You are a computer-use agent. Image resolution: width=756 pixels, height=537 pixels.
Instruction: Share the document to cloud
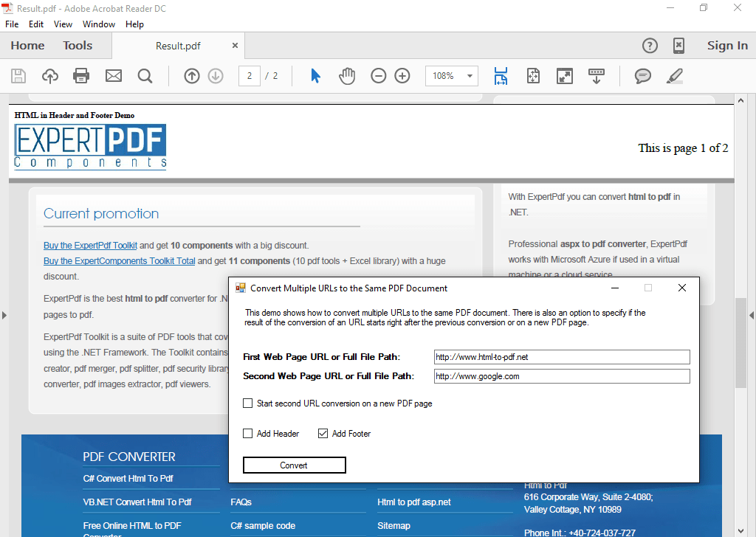tap(49, 75)
